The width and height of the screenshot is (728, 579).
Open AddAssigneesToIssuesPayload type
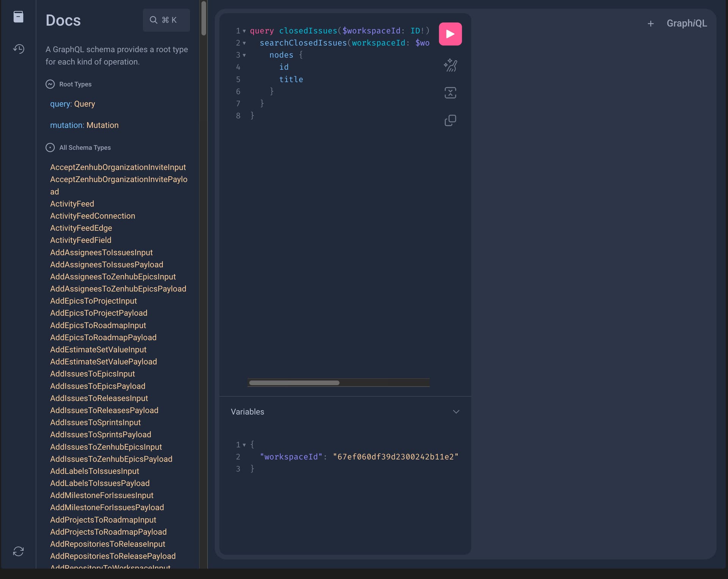pyautogui.click(x=107, y=264)
